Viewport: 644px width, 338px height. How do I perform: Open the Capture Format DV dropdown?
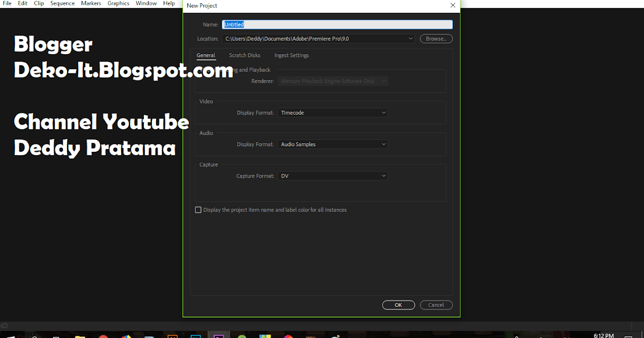pos(333,176)
